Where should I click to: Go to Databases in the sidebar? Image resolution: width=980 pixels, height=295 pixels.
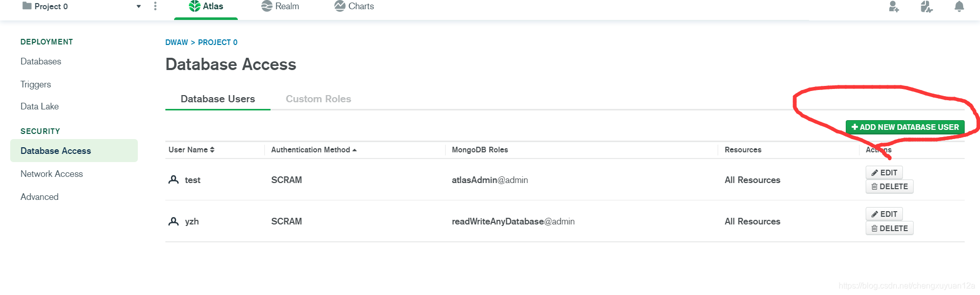pyautogui.click(x=41, y=61)
